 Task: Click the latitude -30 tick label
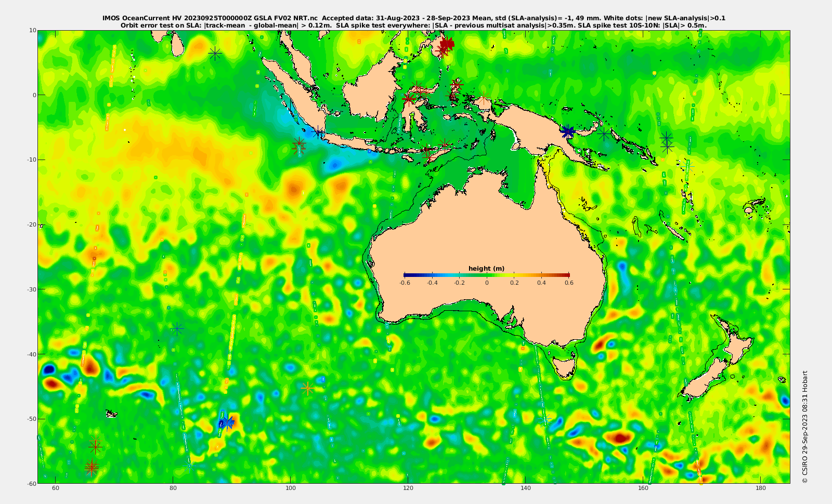tap(32, 289)
